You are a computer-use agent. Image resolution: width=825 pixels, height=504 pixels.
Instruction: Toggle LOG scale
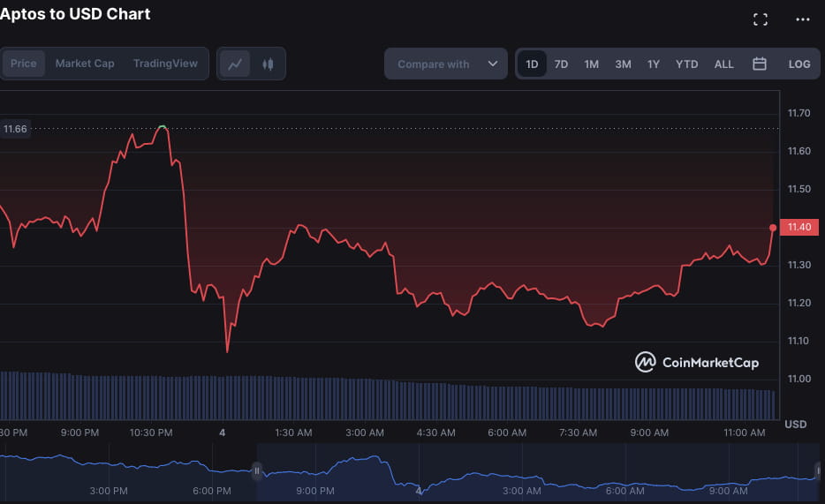pyautogui.click(x=799, y=64)
